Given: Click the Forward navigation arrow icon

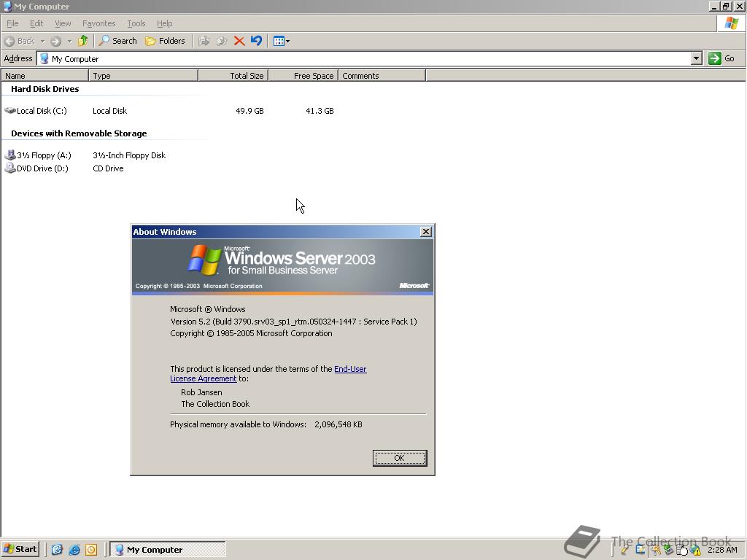Looking at the screenshot, I should click(55, 42).
